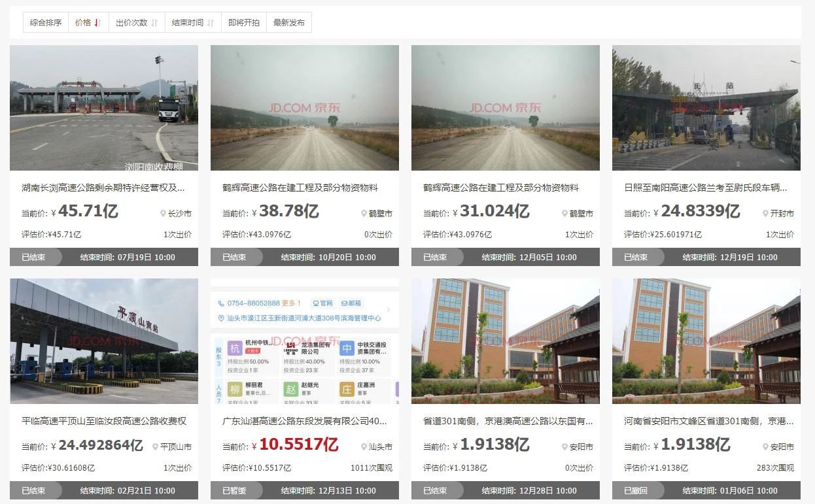Open the 湖南长浏高速公路 listing title
The width and height of the screenshot is (815, 504).
(x=103, y=188)
